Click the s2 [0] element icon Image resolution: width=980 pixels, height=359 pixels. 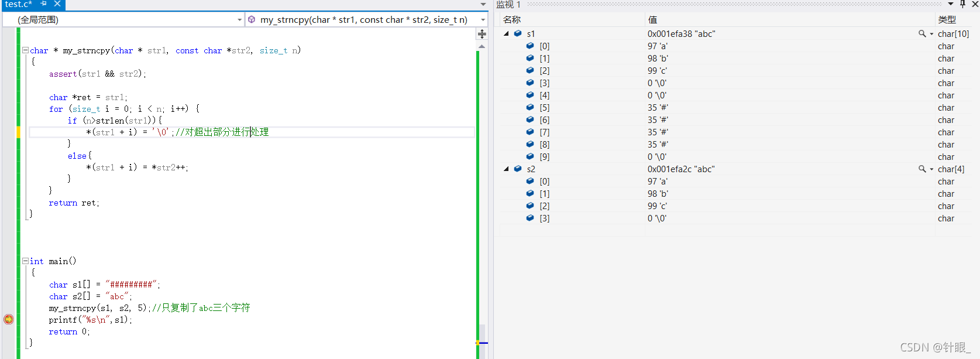click(530, 181)
